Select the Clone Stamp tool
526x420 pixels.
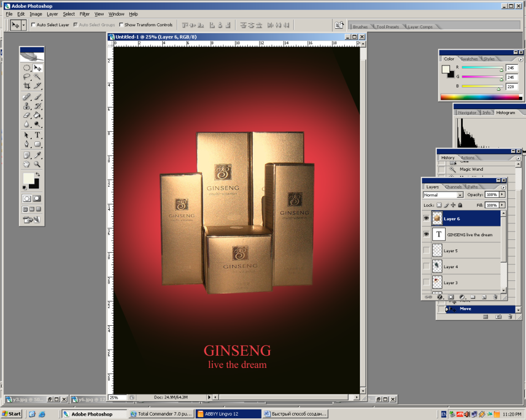pyautogui.click(x=27, y=106)
